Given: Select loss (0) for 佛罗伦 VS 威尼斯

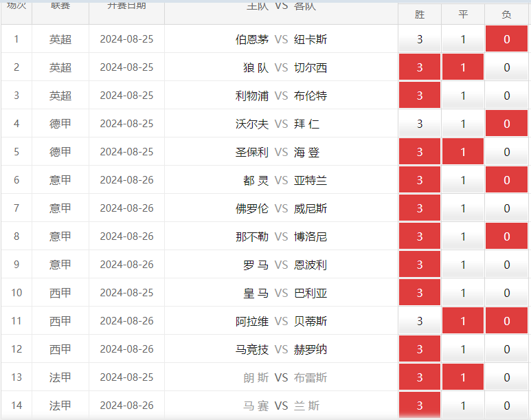Looking at the screenshot, I should pos(507,208).
